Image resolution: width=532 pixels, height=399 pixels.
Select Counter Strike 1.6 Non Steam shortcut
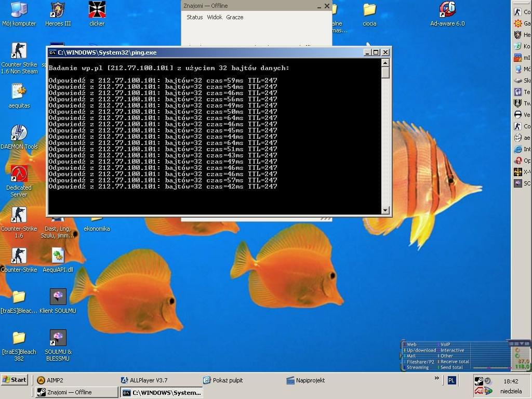(x=19, y=58)
